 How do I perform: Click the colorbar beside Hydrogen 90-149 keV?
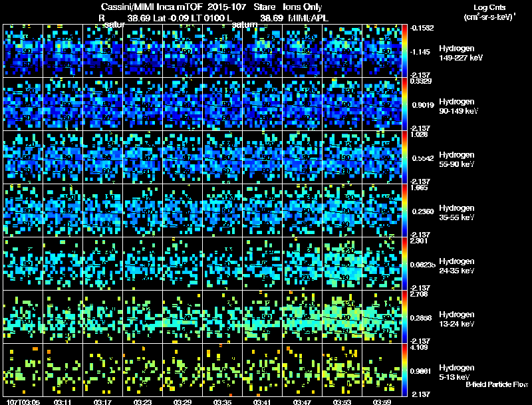click(404, 104)
